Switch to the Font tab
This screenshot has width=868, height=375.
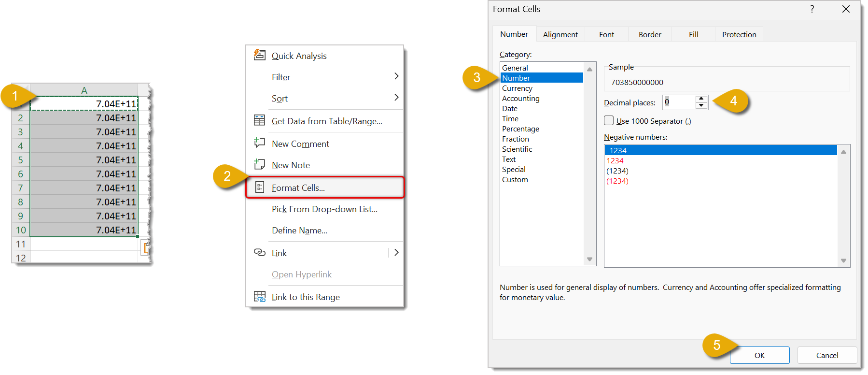tap(607, 34)
